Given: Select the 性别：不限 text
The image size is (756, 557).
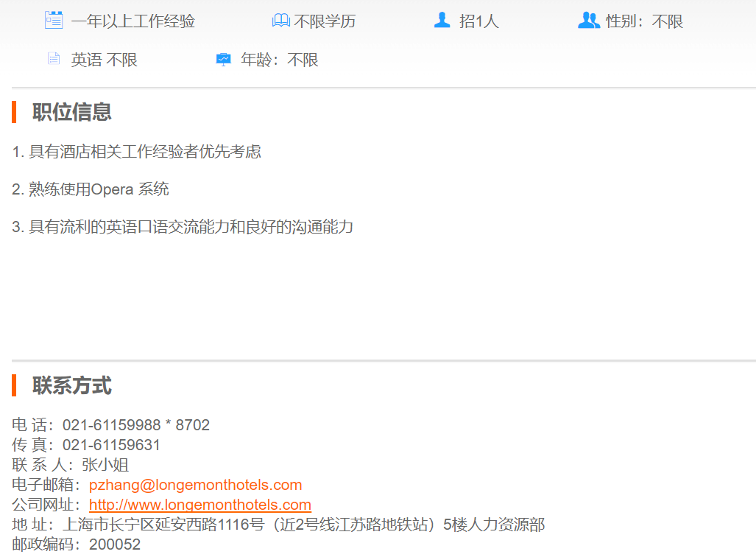Looking at the screenshot, I should coord(644,21).
